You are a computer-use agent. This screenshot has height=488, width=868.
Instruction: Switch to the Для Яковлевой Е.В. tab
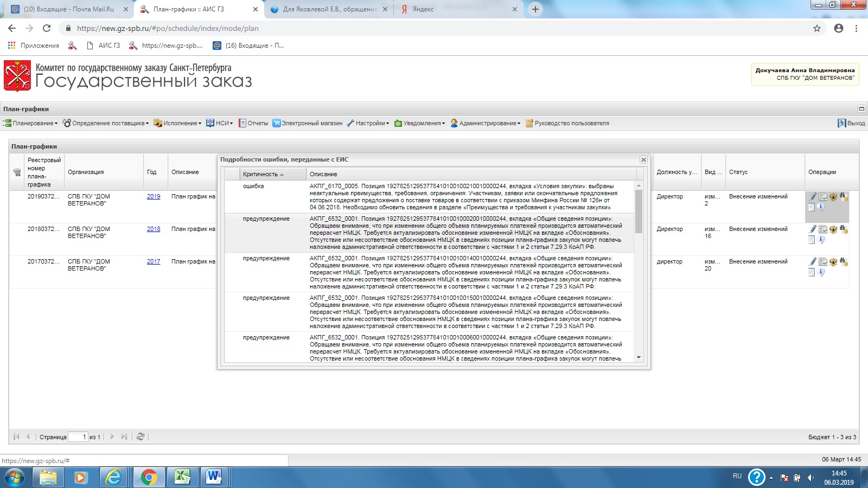pos(329,9)
